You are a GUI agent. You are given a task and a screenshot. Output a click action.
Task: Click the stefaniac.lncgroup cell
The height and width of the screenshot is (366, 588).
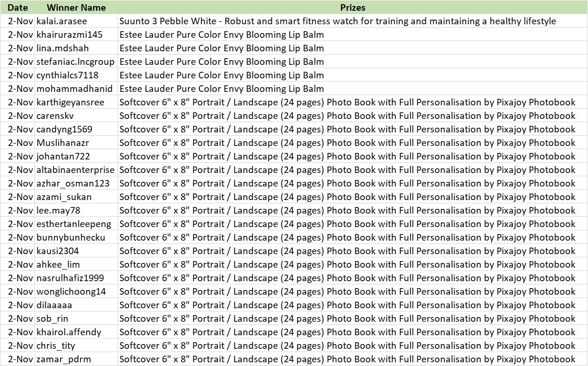pos(76,62)
